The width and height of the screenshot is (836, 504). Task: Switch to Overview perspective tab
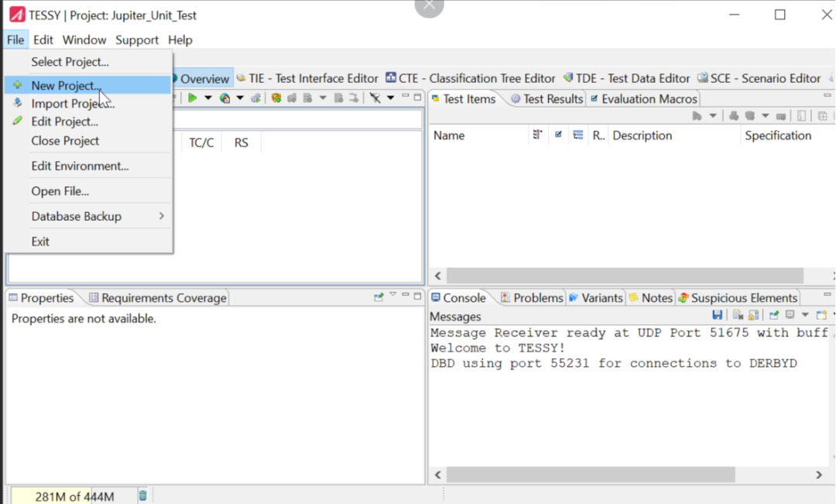click(203, 79)
